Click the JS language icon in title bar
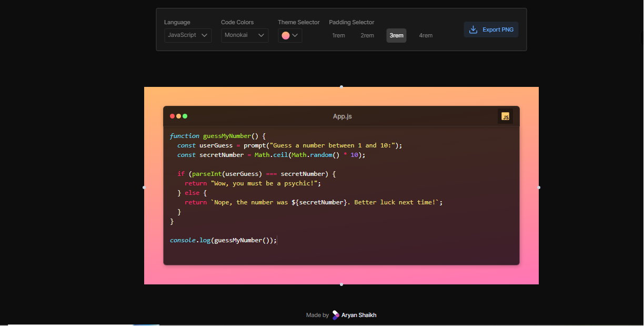The image size is (644, 326). click(x=505, y=116)
